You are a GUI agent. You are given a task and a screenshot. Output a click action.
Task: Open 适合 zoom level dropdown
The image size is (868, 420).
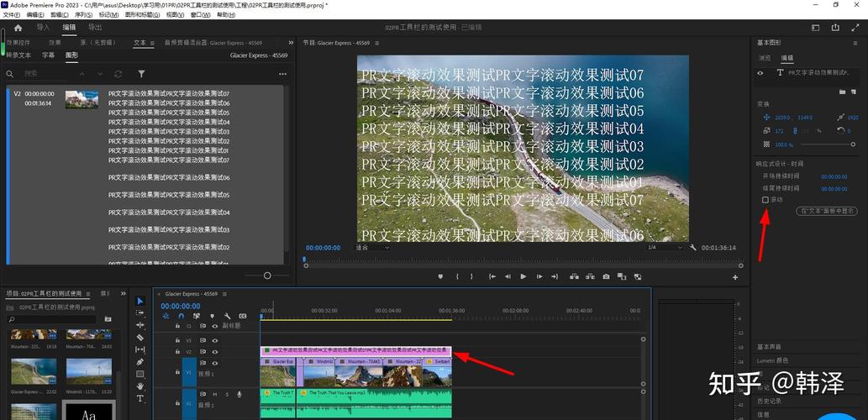point(372,247)
